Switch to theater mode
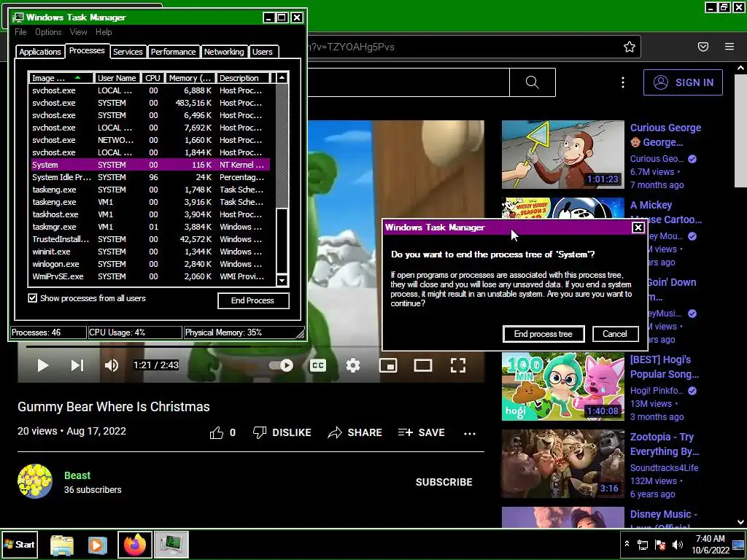This screenshot has height=560, width=747. pos(422,365)
